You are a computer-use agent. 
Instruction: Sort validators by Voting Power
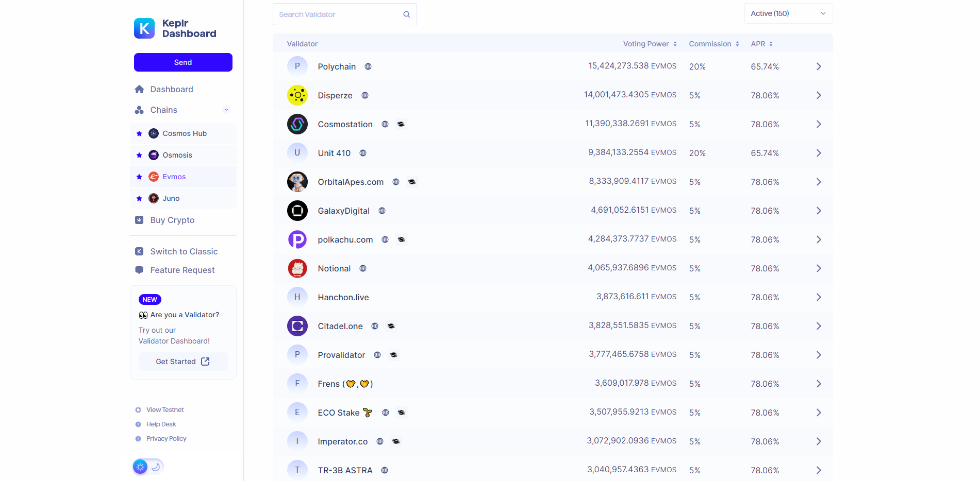click(650, 44)
